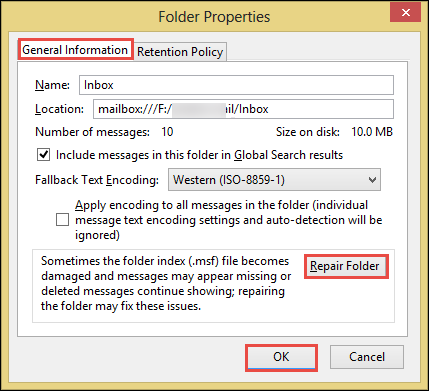
Task: Uncheck the Global Search results checkbox
Action: click(44, 155)
